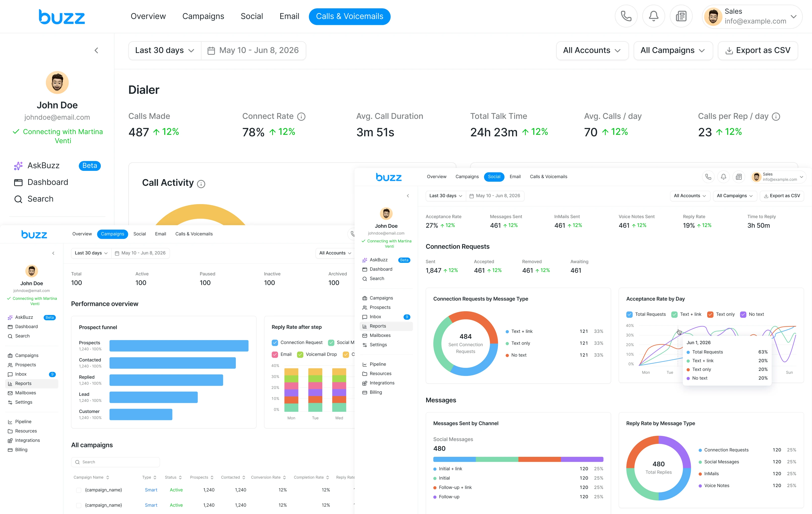The height and width of the screenshot is (514, 812).
Task: Open May 10 - Jun 8, 2026 date picker main window
Action: point(254,51)
